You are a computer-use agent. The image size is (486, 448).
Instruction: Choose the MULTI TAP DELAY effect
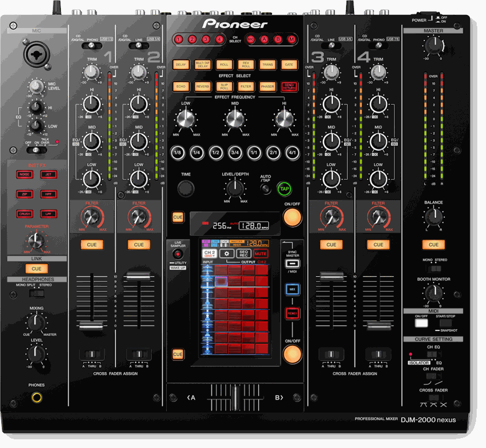202,65
